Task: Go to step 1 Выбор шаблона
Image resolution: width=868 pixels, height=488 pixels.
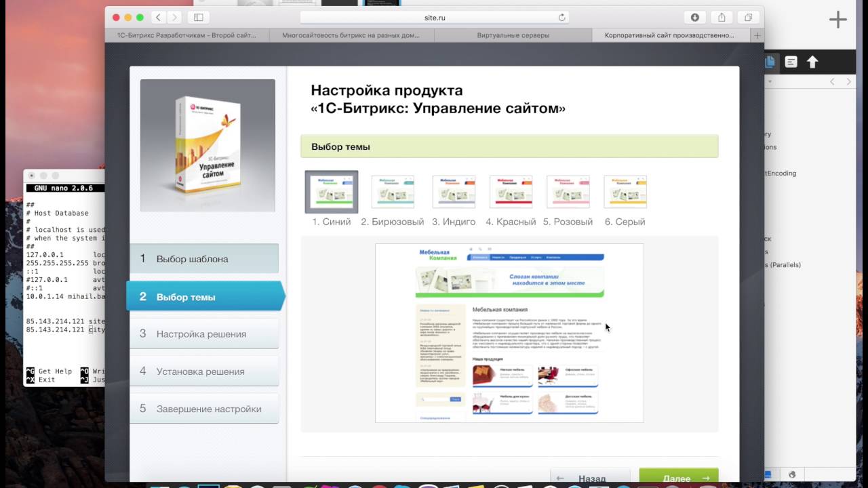Action: [204, 258]
